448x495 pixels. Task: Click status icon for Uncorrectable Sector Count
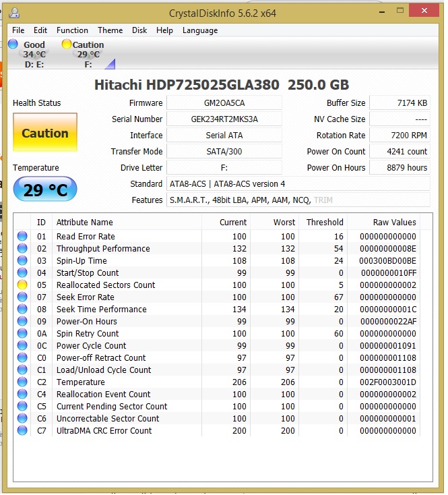(x=22, y=419)
